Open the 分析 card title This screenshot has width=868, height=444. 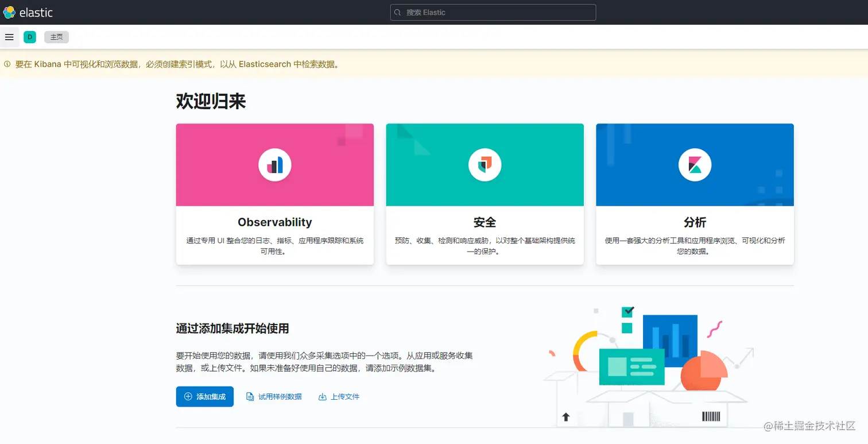(x=695, y=222)
